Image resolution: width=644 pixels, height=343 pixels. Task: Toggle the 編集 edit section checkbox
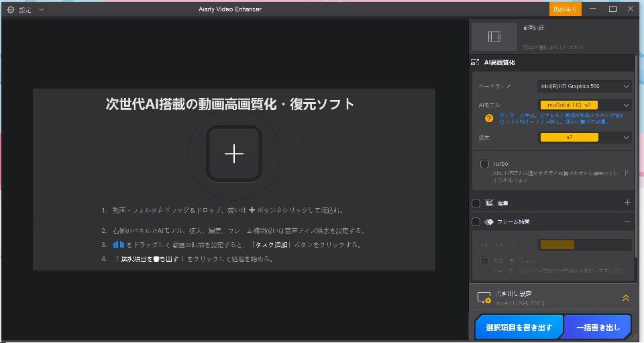[x=476, y=203]
